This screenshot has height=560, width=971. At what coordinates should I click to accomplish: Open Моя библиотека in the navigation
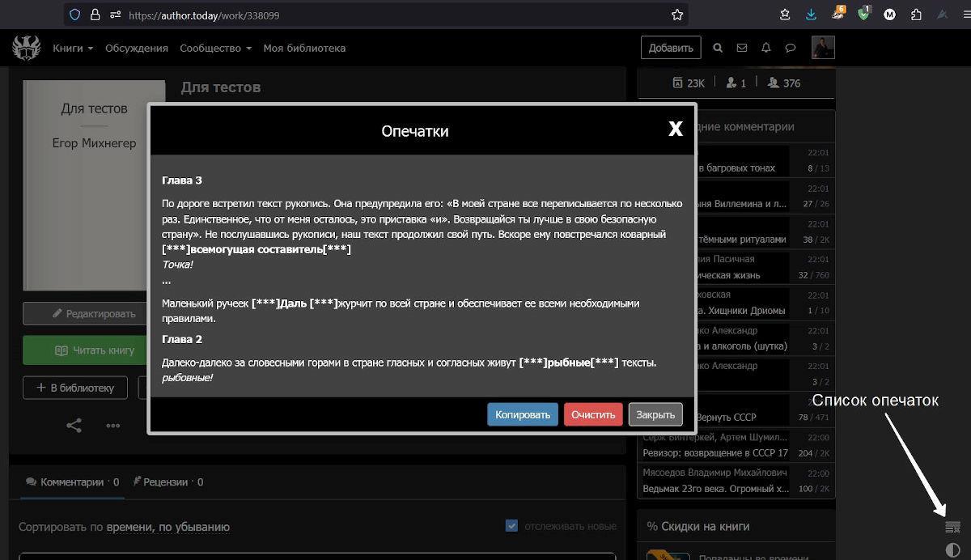click(x=304, y=49)
